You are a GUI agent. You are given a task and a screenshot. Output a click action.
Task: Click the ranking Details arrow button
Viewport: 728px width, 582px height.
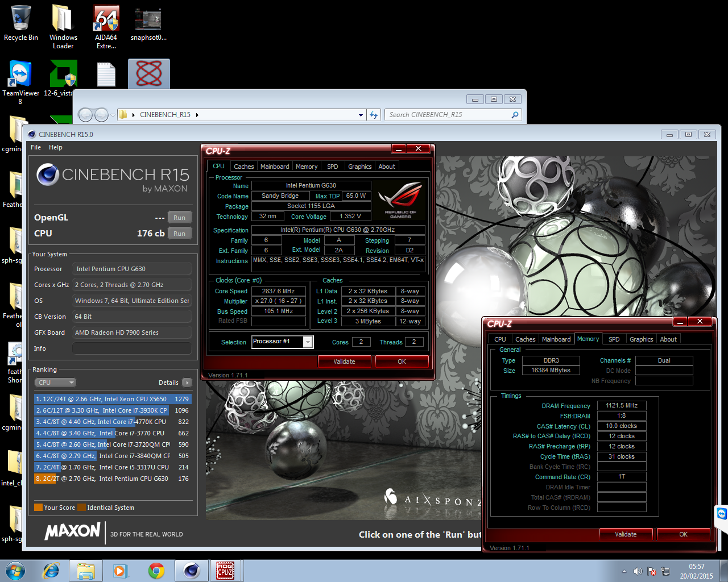(187, 383)
